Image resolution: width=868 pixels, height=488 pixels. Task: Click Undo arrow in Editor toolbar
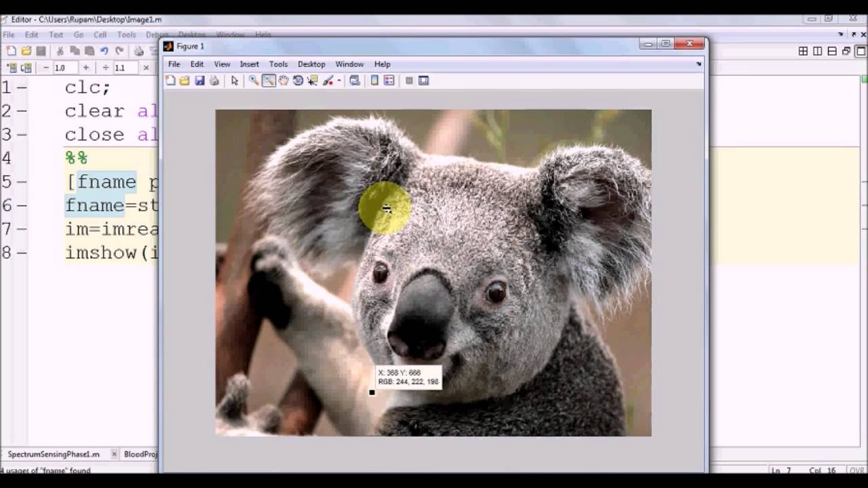104,51
